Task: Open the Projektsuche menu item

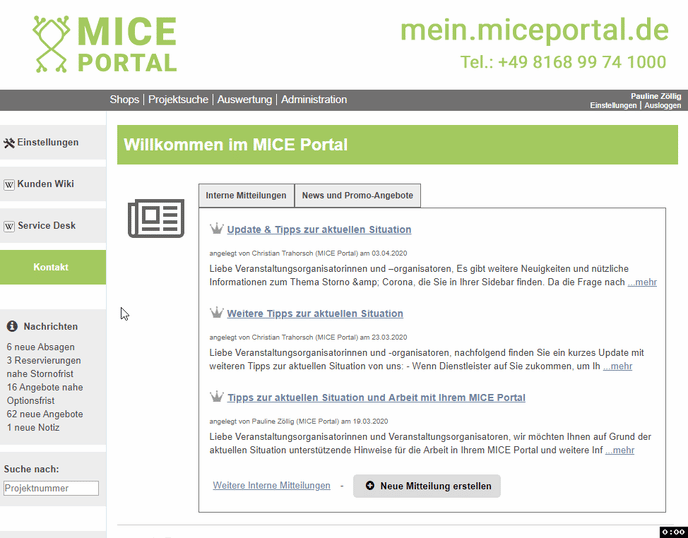Action: [x=180, y=100]
